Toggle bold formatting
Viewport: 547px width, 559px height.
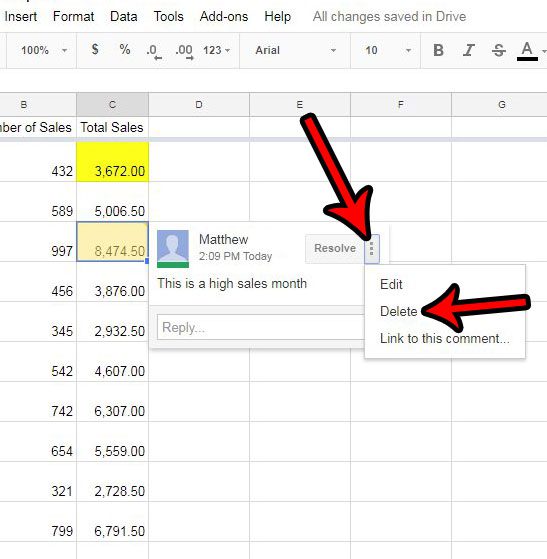coord(438,50)
